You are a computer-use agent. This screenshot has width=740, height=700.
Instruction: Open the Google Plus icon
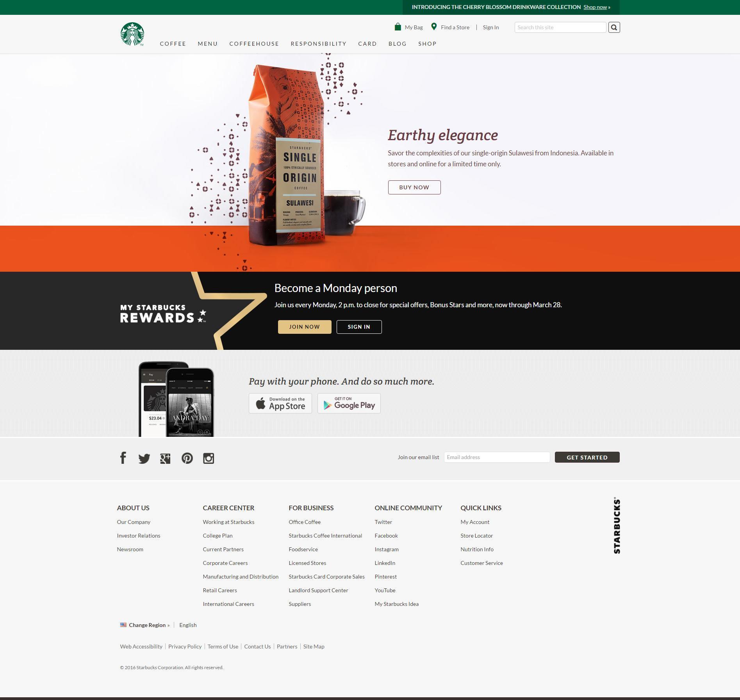165,458
